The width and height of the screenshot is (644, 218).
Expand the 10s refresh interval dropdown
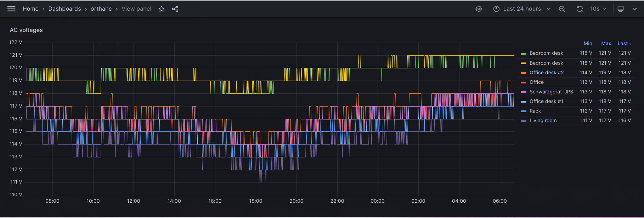(598, 9)
